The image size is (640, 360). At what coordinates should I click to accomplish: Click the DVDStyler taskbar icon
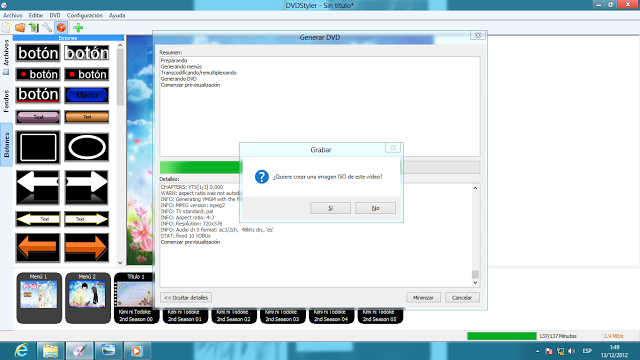(79, 351)
